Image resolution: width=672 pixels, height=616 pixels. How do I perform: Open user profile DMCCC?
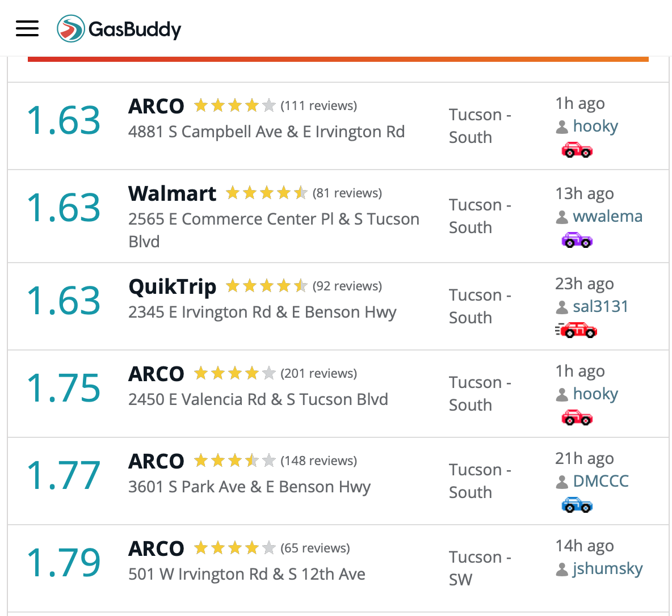(x=601, y=481)
